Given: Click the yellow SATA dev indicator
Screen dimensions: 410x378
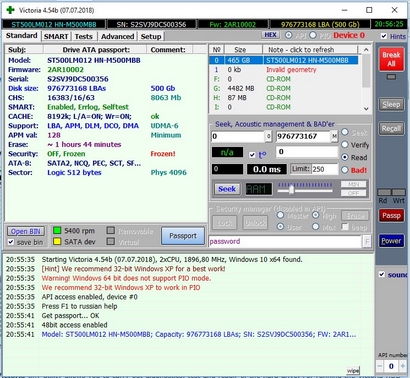Looking at the screenshot, I should [57, 241].
